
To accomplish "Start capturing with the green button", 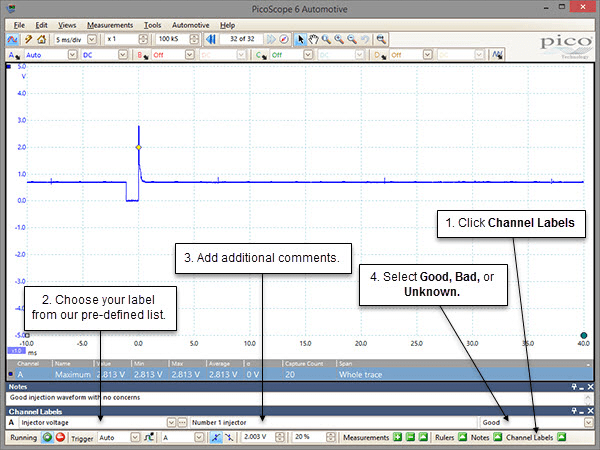I will click(47, 437).
